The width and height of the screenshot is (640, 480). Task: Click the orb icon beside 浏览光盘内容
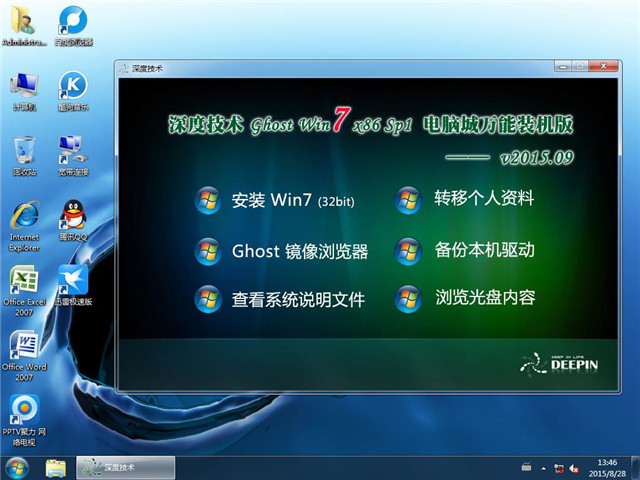coord(408,299)
